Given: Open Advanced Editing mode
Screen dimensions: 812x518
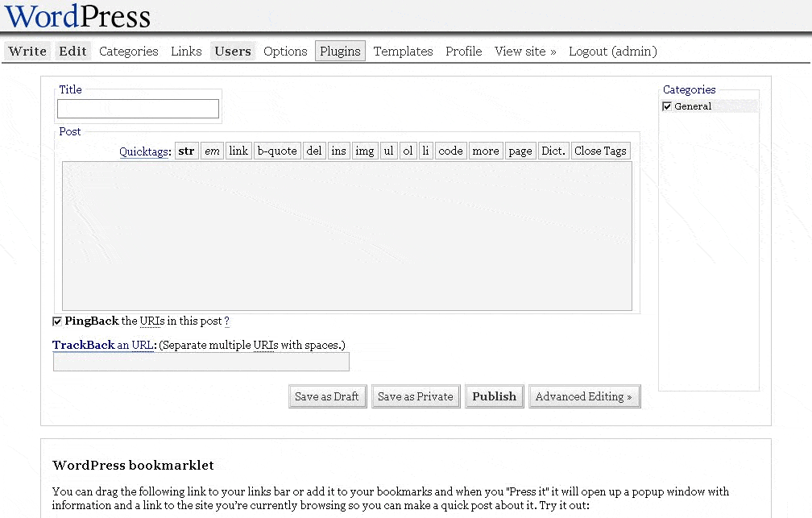Looking at the screenshot, I should 584,396.
